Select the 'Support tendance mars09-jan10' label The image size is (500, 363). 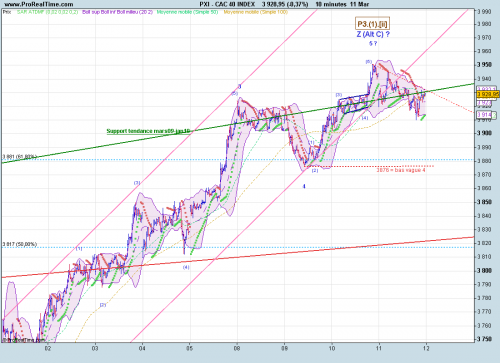(148, 131)
